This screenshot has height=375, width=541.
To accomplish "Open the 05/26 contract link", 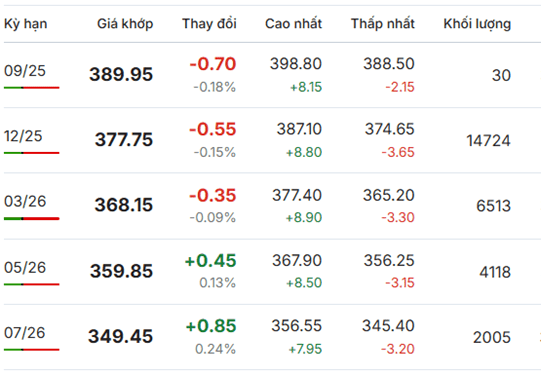I will (x=25, y=267).
